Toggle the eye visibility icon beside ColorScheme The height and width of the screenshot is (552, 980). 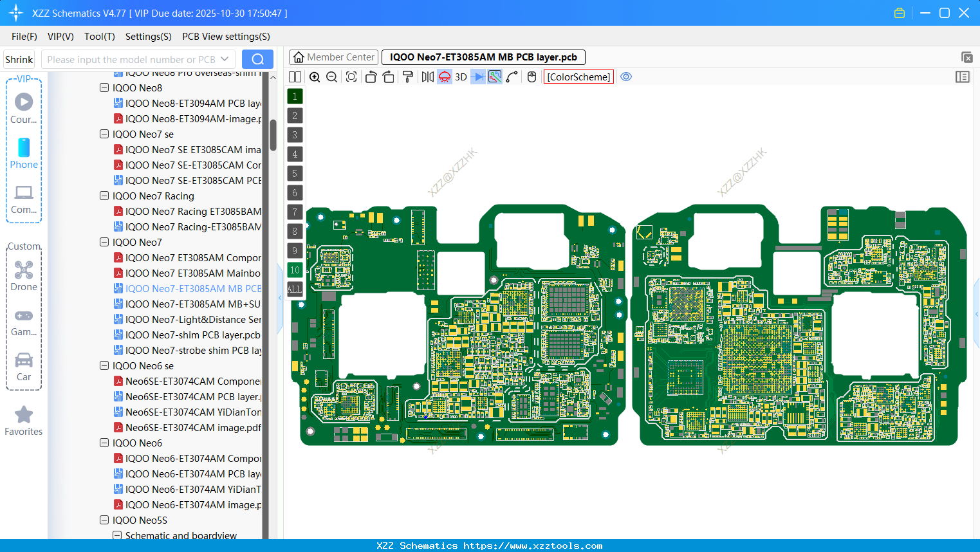[x=626, y=77]
